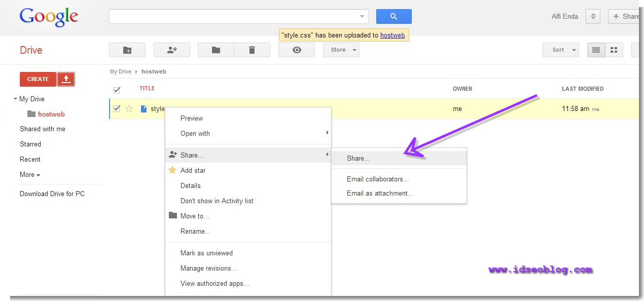Click the trash remove toolbar icon

tap(252, 50)
